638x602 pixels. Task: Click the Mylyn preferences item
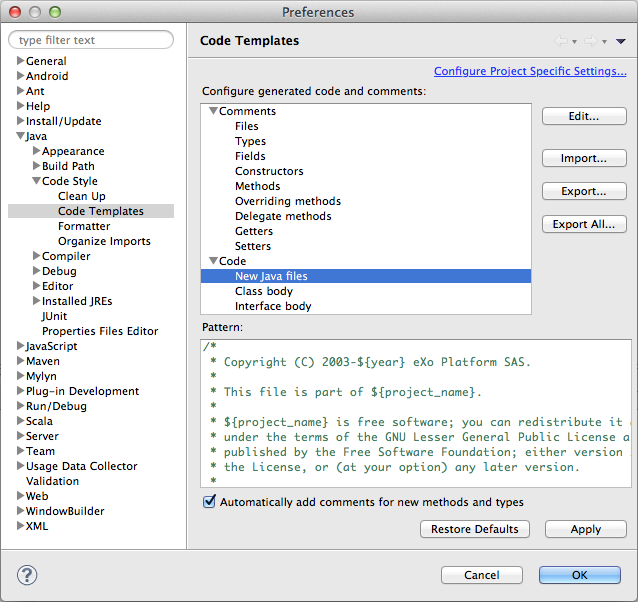coord(41,376)
